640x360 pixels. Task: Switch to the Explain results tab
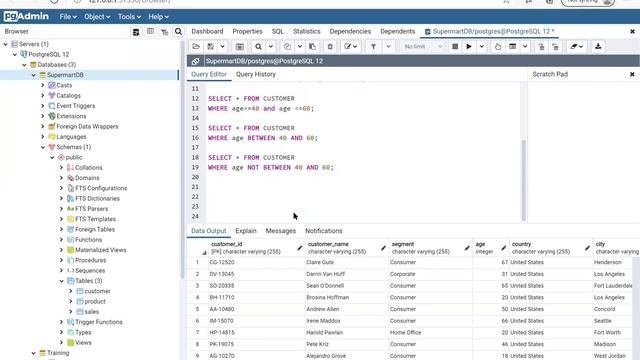coord(246,231)
